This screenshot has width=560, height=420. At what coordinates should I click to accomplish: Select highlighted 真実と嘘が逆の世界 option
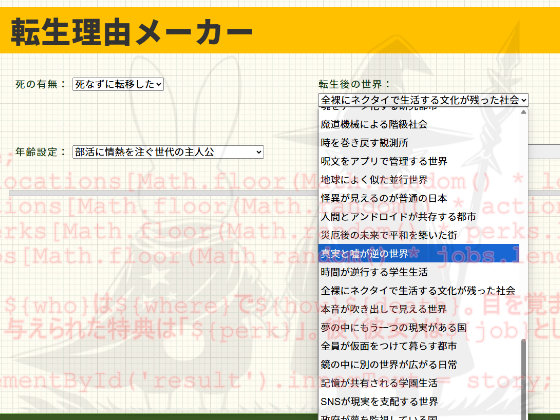(419, 254)
